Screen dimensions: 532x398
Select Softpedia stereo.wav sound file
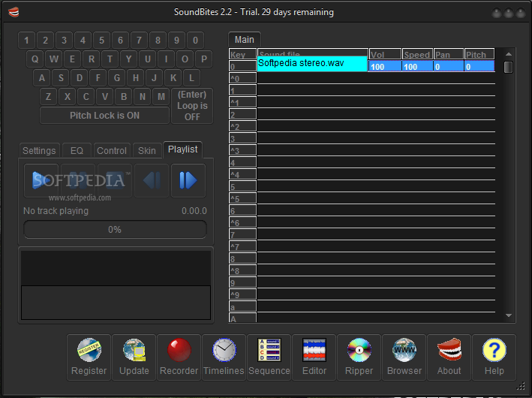click(312, 64)
